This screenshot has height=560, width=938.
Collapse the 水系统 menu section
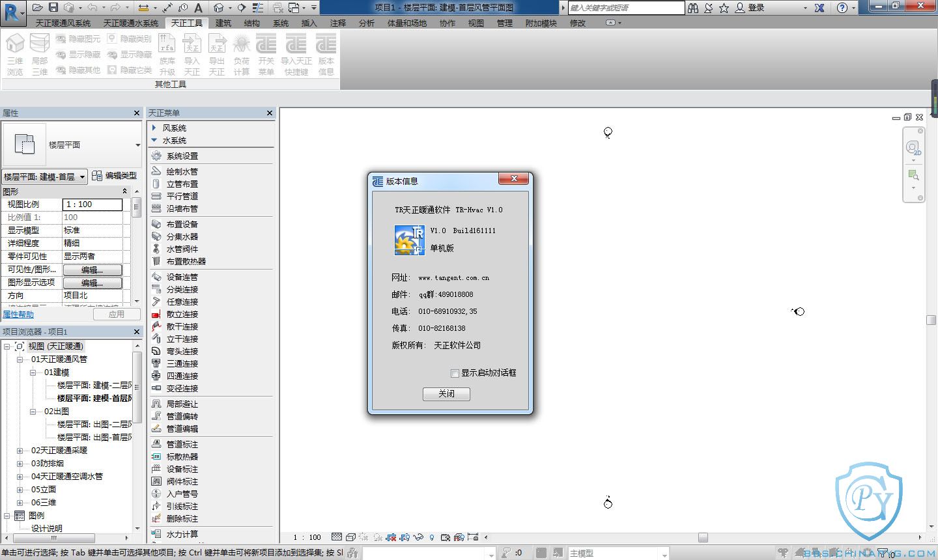click(154, 140)
